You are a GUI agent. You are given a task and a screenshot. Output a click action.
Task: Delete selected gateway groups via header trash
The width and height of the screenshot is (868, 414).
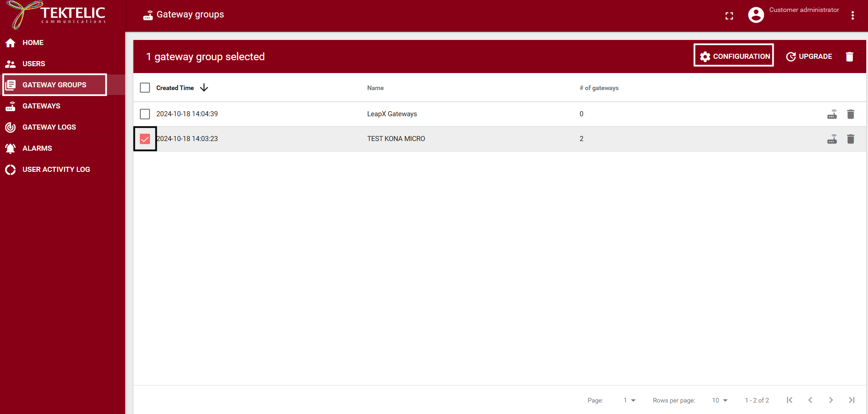coord(849,57)
